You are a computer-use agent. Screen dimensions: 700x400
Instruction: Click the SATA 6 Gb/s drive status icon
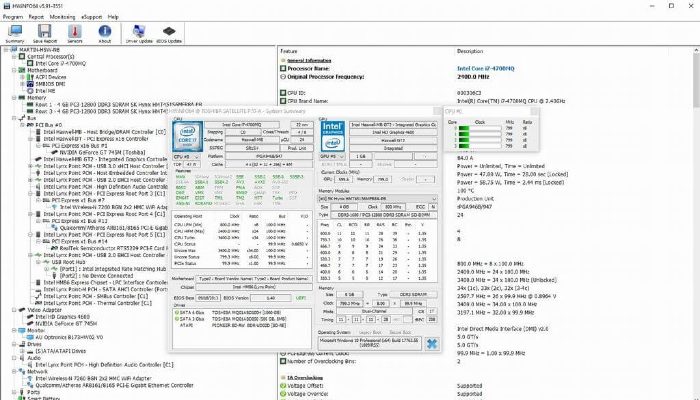[177, 312]
